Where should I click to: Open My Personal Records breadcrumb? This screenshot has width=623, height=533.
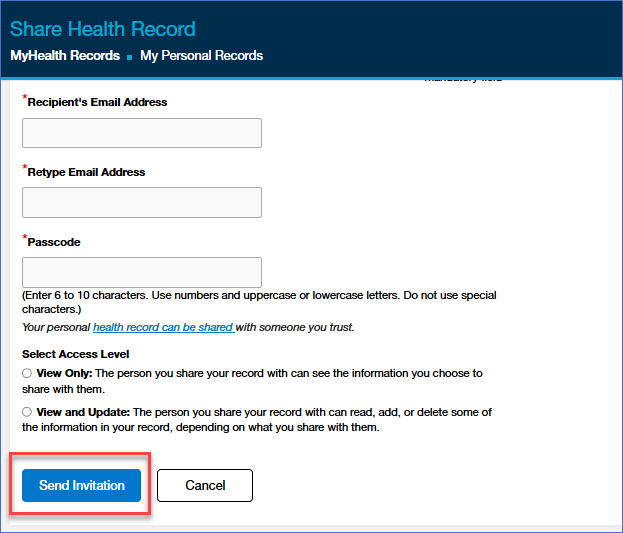[201, 56]
